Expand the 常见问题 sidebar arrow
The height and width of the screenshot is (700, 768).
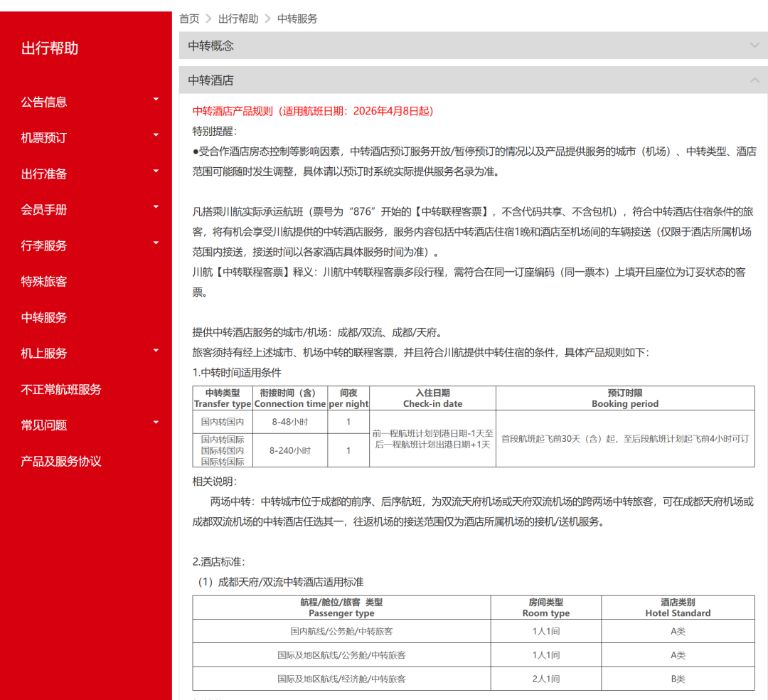point(156,423)
